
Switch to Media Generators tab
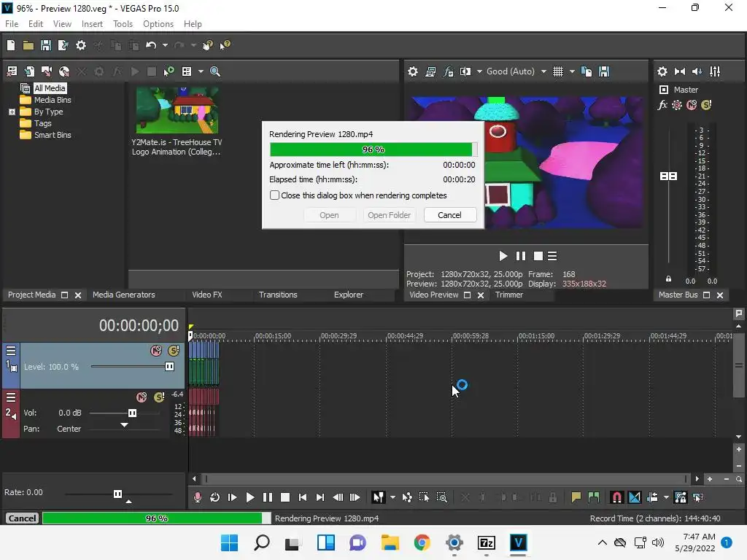click(x=124, y=295)
